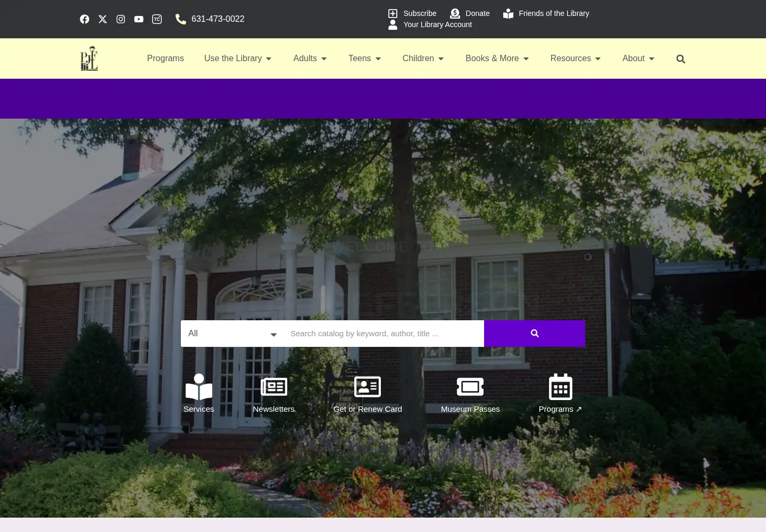This screenshot has width=766, height=532.
Task: Expand the Books & More dropdown arrow
Action: pos(526,59)
